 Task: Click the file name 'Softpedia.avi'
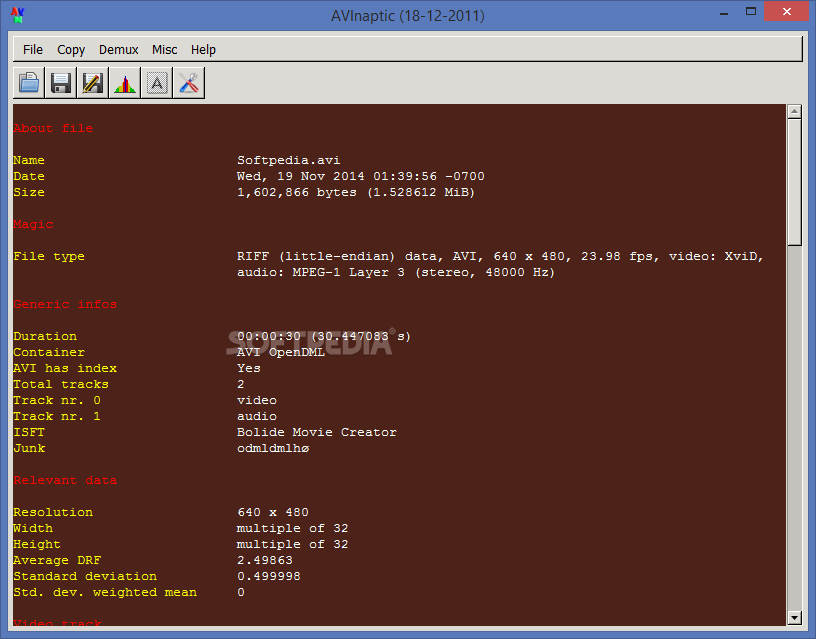click(x=289, y=160)
